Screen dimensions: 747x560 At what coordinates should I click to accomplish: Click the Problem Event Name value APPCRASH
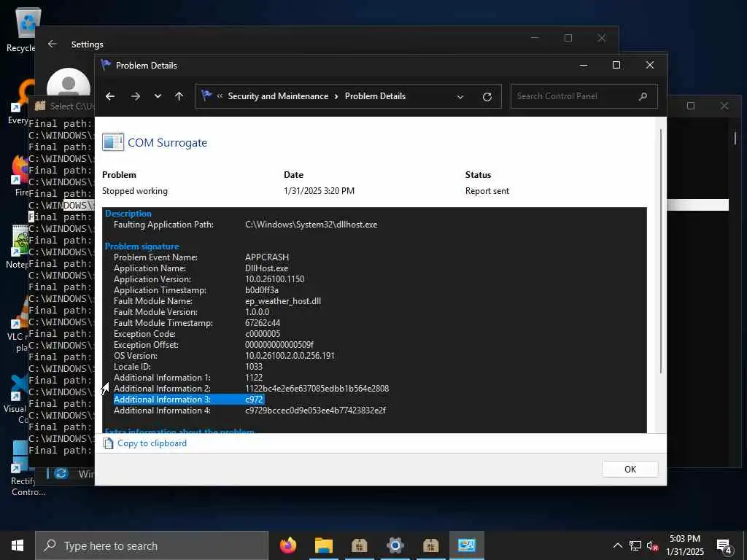[267, 257]
